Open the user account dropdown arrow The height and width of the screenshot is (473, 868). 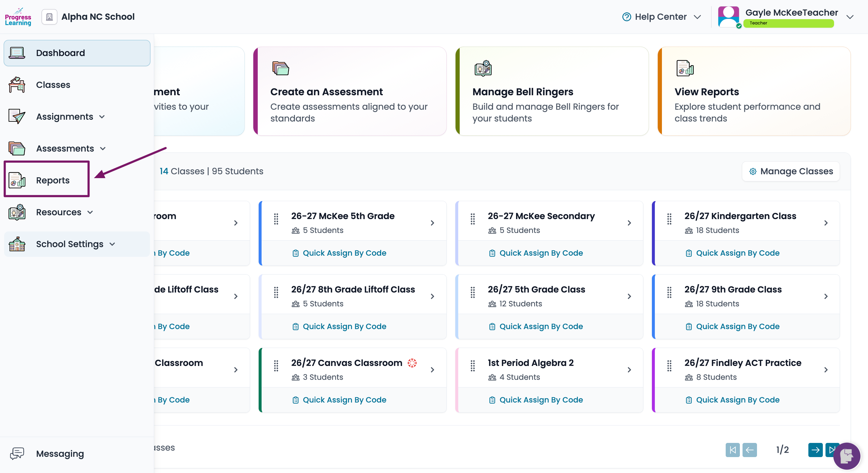pyautogui.click(x=850, y=17)
